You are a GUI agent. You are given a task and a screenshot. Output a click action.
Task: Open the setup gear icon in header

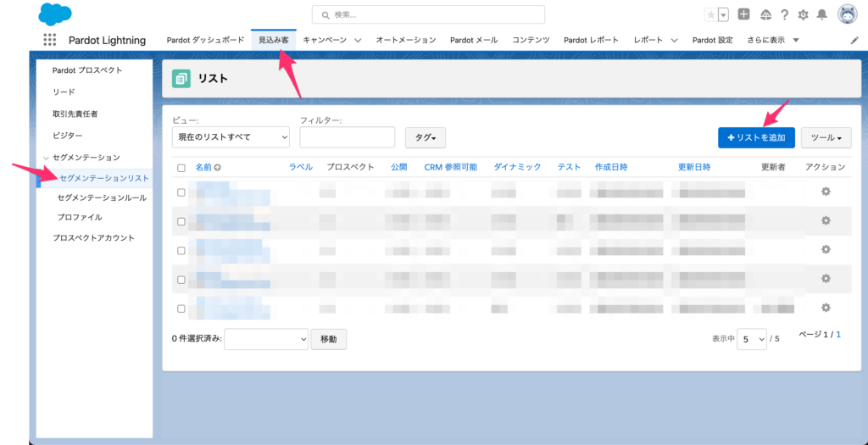[804, 15]
